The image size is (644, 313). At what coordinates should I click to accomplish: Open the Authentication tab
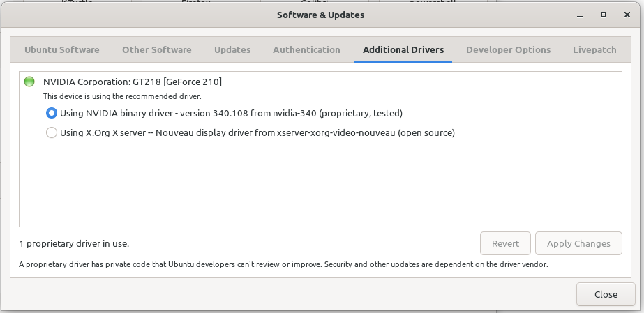tap(306, 49)
